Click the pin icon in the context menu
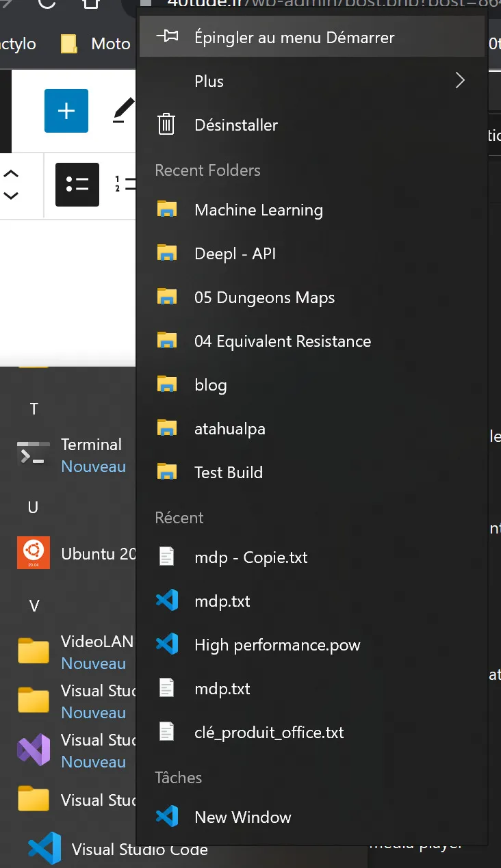 point(167,36)
